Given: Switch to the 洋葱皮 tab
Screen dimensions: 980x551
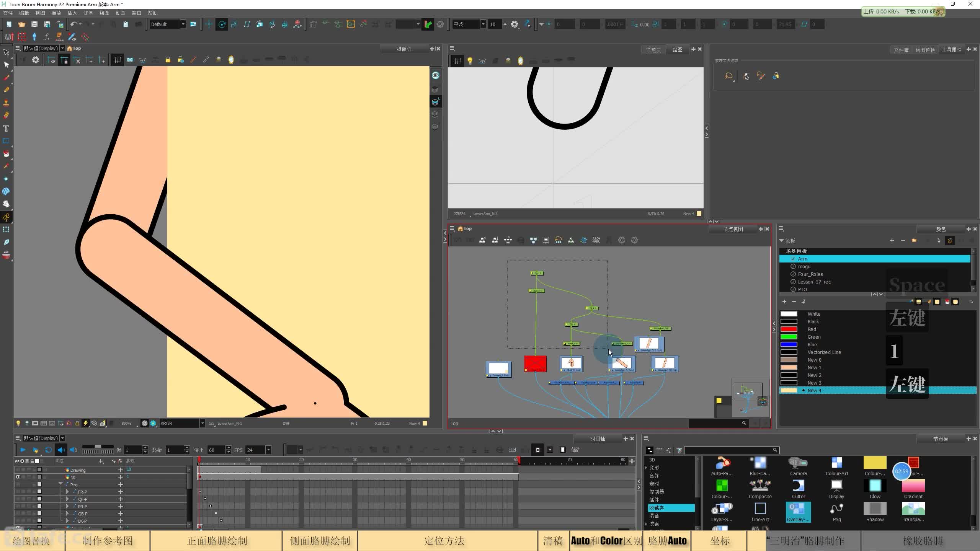Looking at the screenshot, I should coord(653,50).
